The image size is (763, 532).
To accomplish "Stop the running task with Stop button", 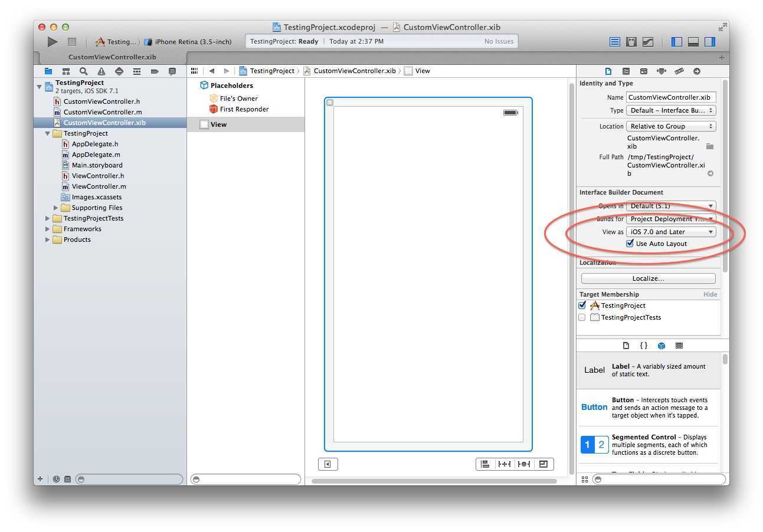I will 72,42.
